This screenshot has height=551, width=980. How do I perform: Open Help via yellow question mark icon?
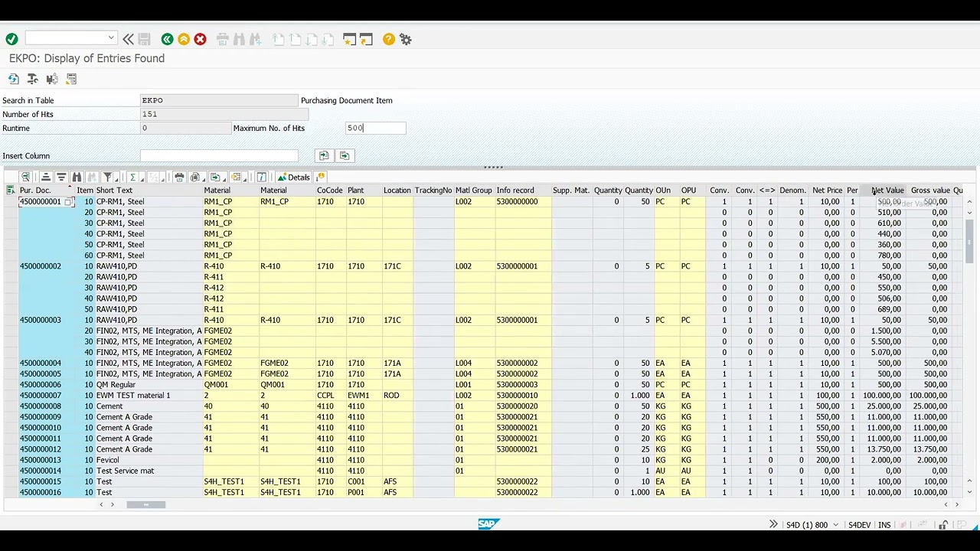389,39
